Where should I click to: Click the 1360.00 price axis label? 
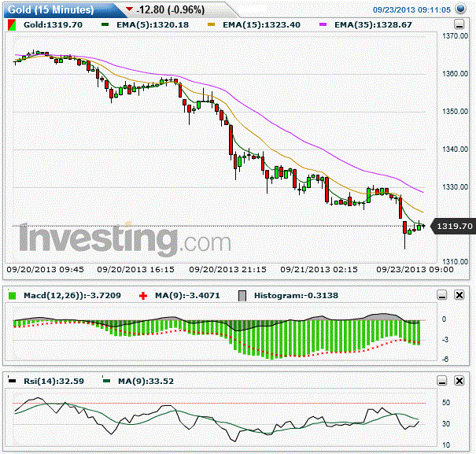[455, 74]
